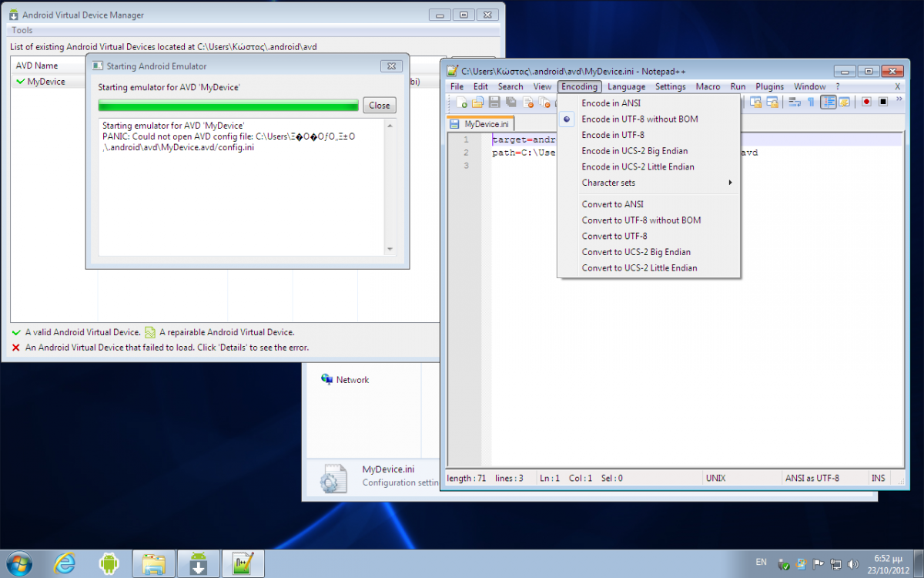
Task: Expand the toolbar overflow chevron in Notepad++
Action: pos(899,99)
